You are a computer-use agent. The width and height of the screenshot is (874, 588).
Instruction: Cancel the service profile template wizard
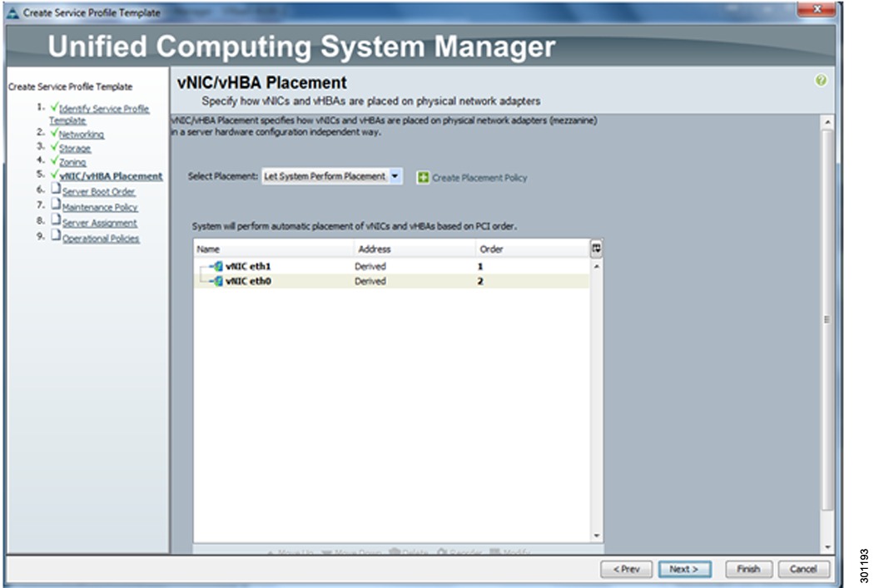(803, 569)
